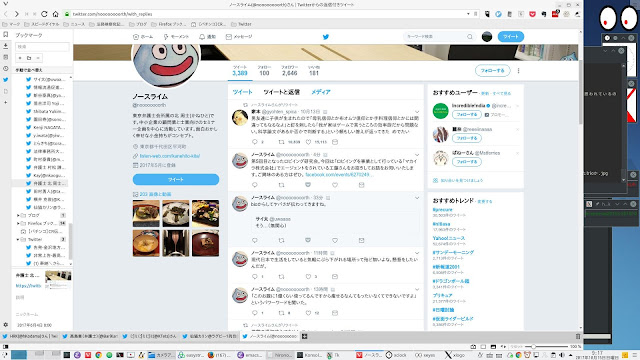
Task: Go forward with the browser forward arrow
Action: (16, 14)
